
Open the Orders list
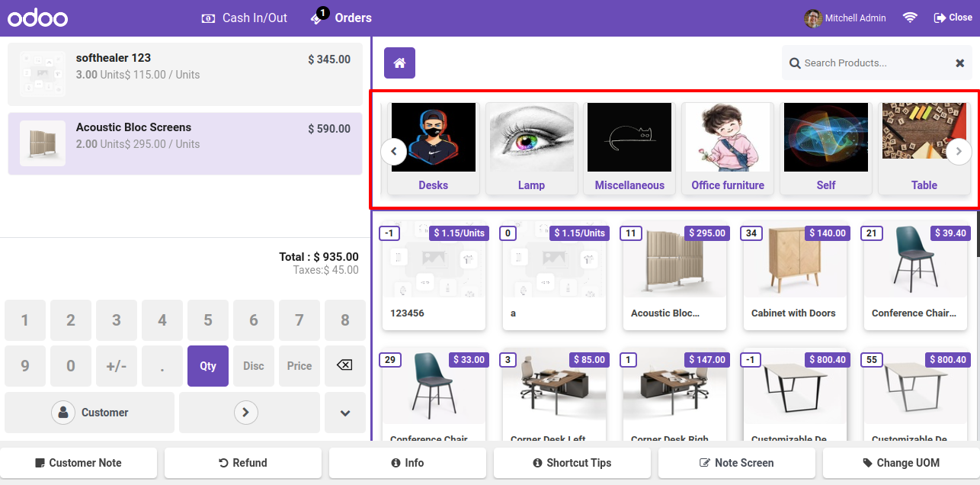coord(341,18)
